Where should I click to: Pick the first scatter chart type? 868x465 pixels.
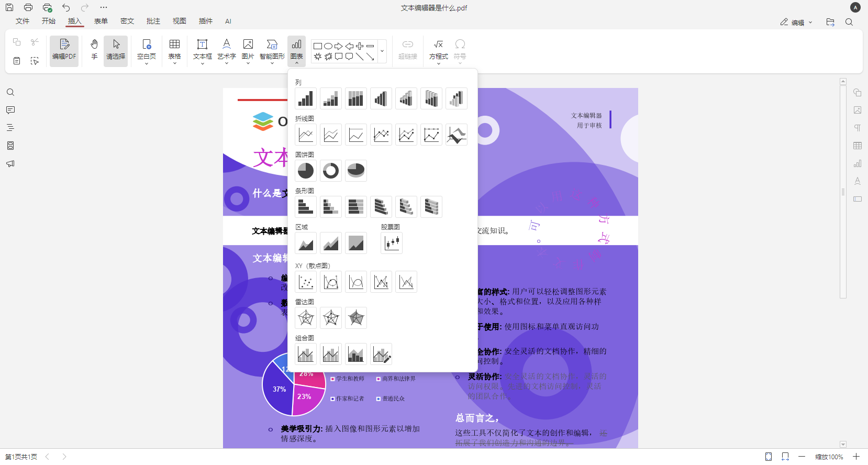coord(306,282)
